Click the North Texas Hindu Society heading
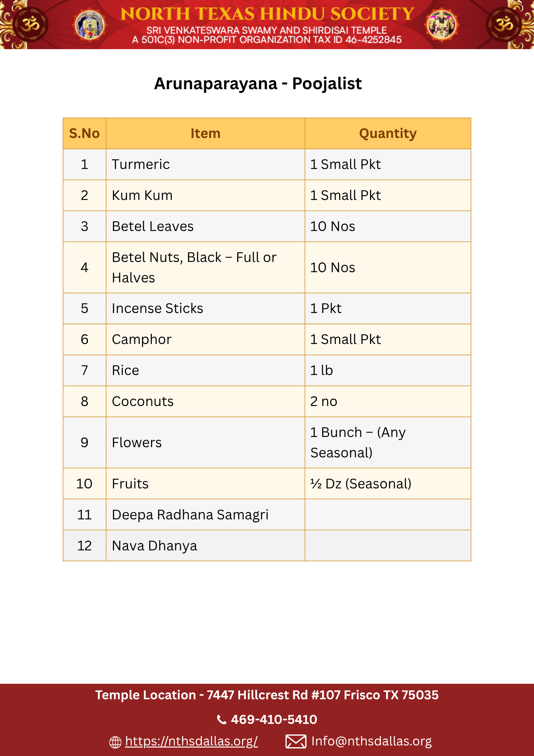 tap(267, 14)
